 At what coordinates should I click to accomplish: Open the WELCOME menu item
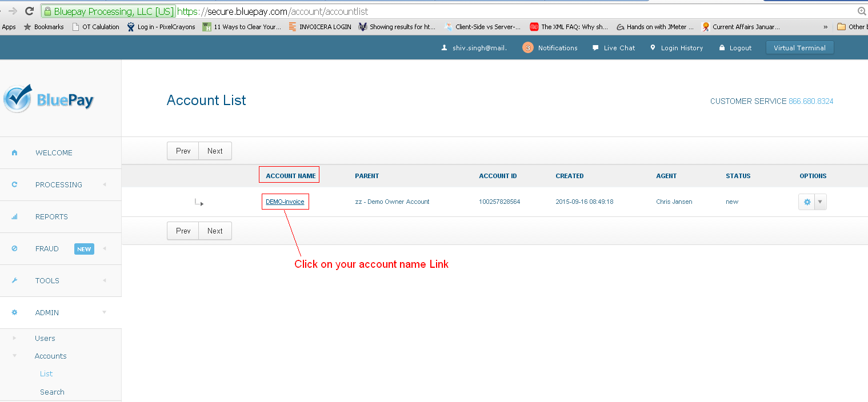coord(54,152)
